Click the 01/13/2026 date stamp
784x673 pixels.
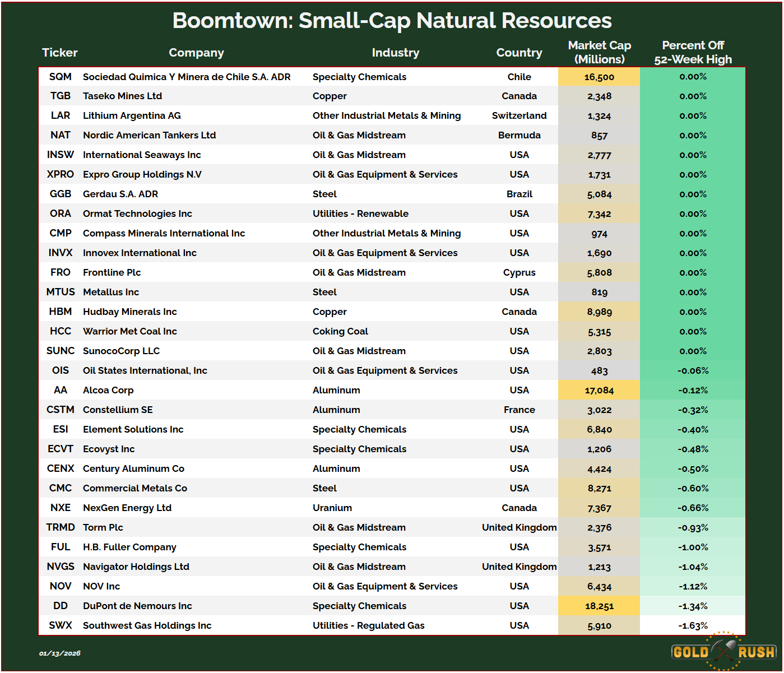(x=60, y=653)
